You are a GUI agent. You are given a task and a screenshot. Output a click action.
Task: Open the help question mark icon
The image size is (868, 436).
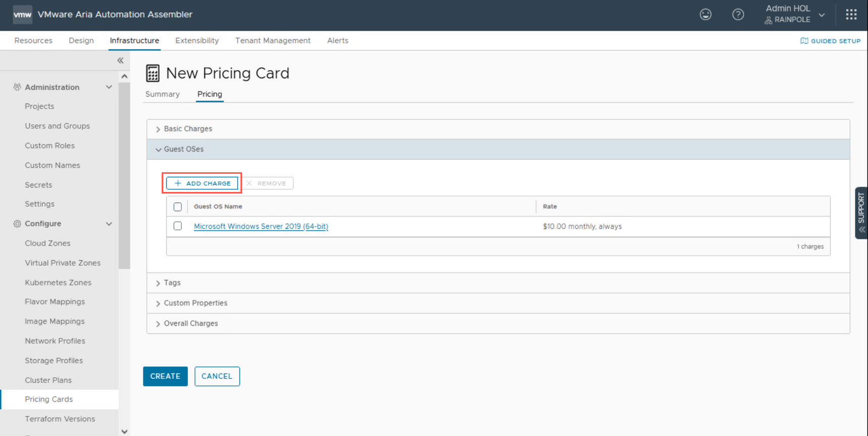(x=738, y=15)
